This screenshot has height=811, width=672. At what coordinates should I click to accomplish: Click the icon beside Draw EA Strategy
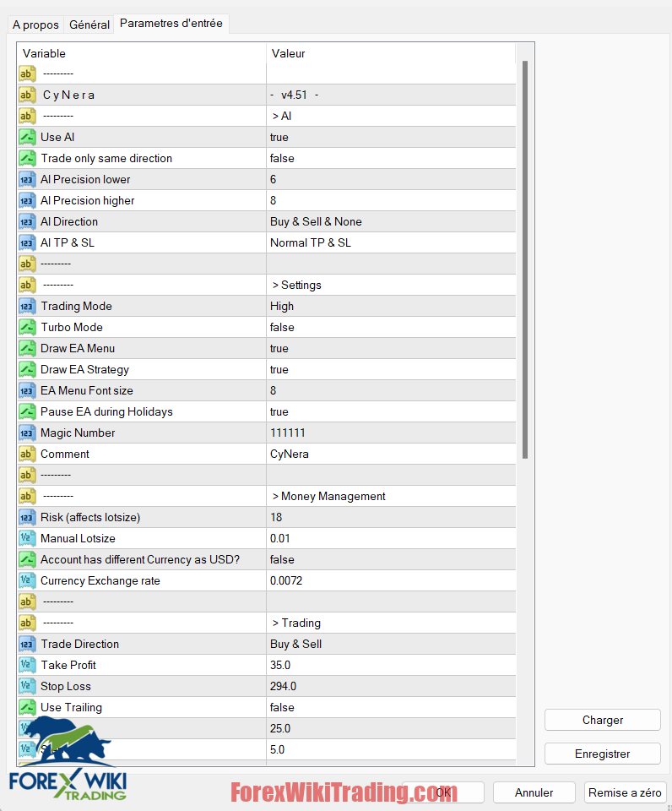coord(27,369)
